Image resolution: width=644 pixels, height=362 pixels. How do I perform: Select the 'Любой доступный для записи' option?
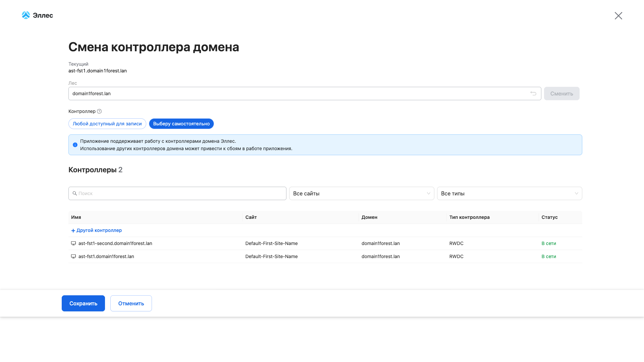tap(107, 124)
